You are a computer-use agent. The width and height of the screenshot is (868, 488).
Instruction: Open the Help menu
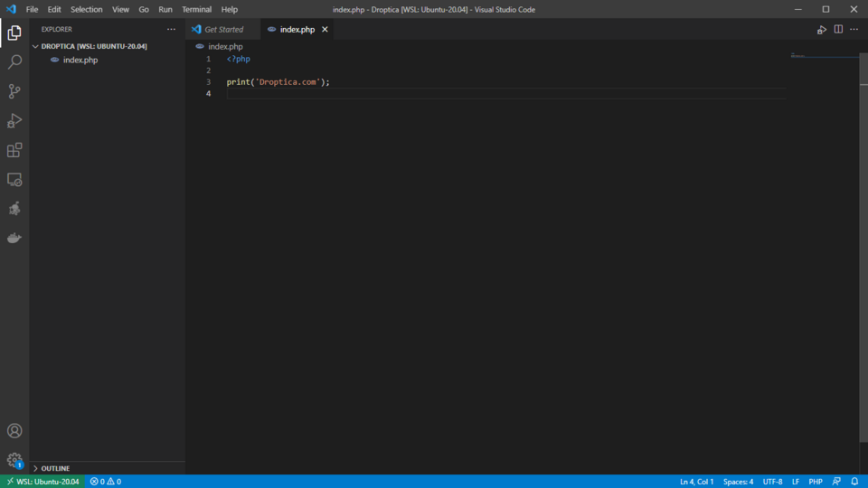tap(229, 9)
